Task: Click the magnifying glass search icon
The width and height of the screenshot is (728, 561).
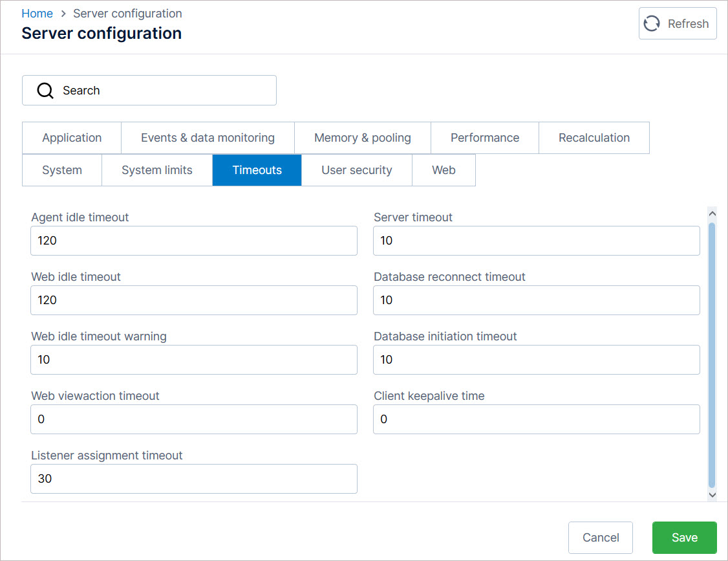Action: pyautogui.click(x=45, y=91)
